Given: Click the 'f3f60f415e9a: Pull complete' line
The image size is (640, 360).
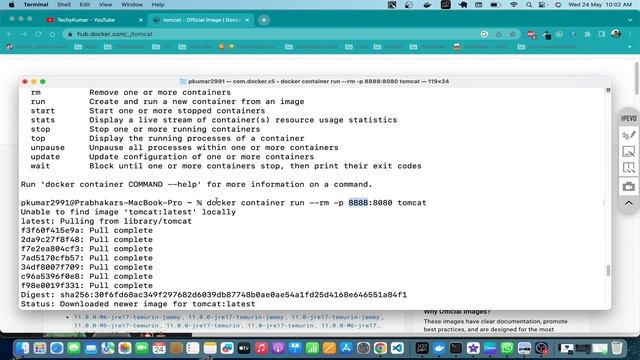Looking at the screenshot, I should (87, 230).
